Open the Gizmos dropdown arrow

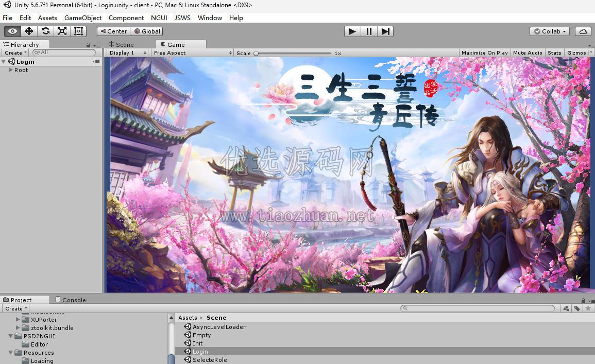[590, 53]
